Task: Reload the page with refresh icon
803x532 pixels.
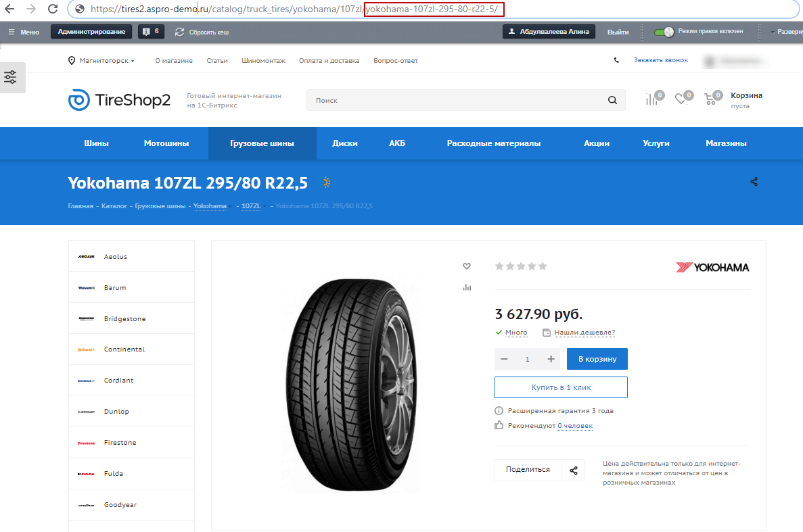Action: coord(53,9)
